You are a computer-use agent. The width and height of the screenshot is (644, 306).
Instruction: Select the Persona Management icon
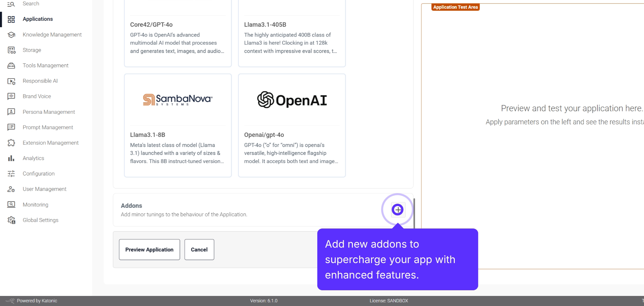pos(11,112)
